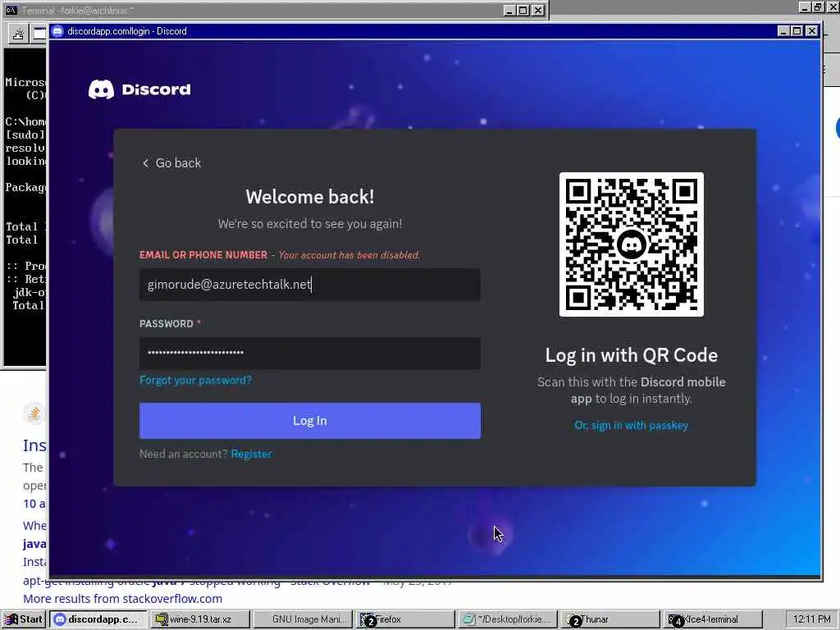Maximize the Discord window
The width and height of the screenshot is (840, 630).
(797, 31)
